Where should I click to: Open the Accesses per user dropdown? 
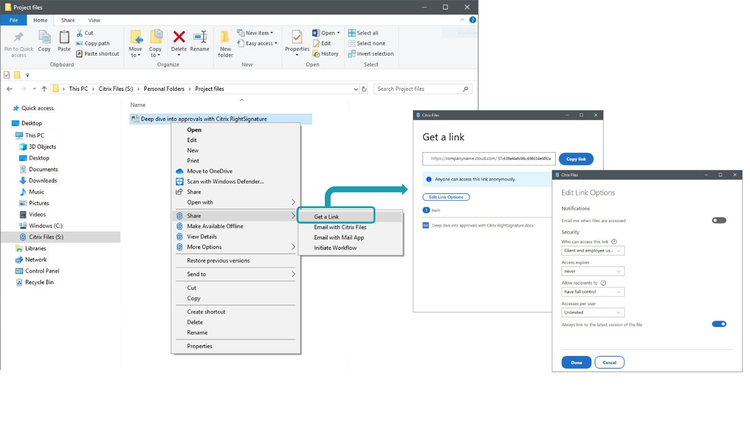(593, 312)
